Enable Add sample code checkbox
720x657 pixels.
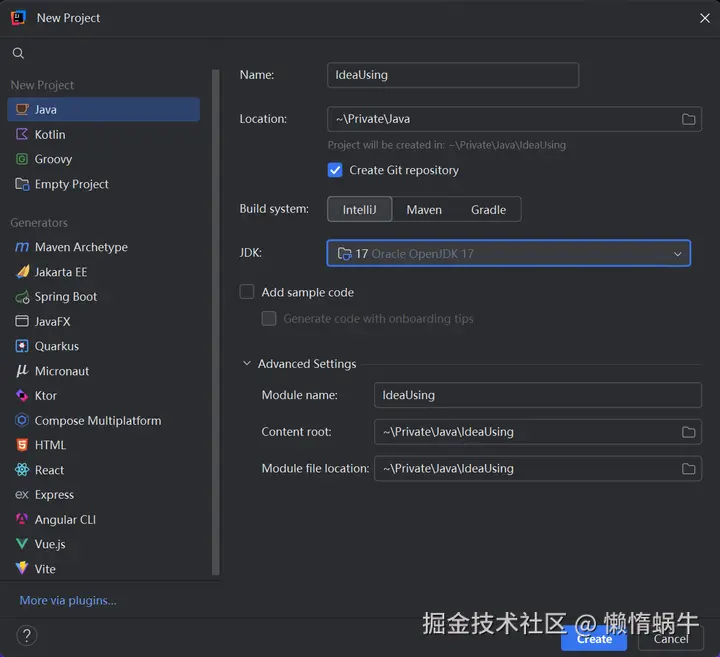pyautogui.click(x=247, y=292)
